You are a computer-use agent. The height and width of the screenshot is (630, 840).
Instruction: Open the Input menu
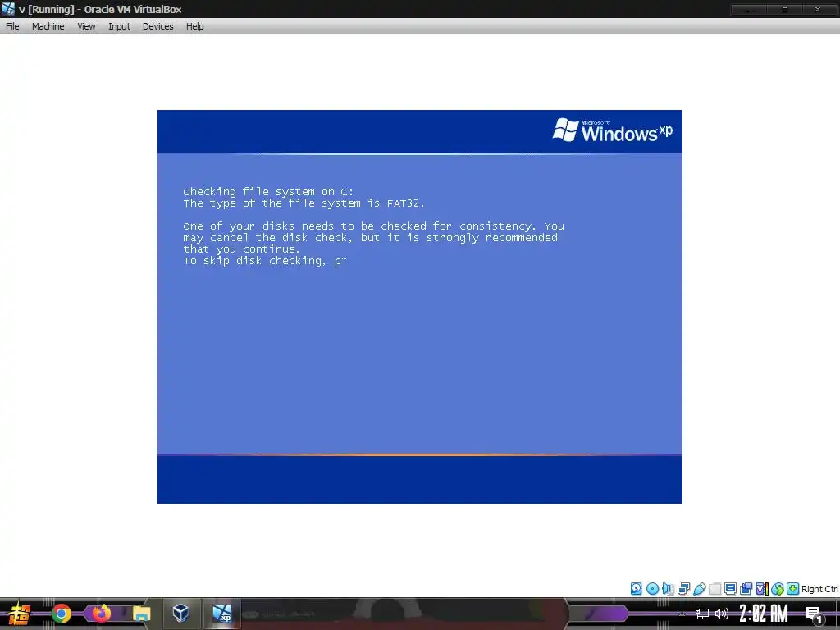(x=119, y=26)
